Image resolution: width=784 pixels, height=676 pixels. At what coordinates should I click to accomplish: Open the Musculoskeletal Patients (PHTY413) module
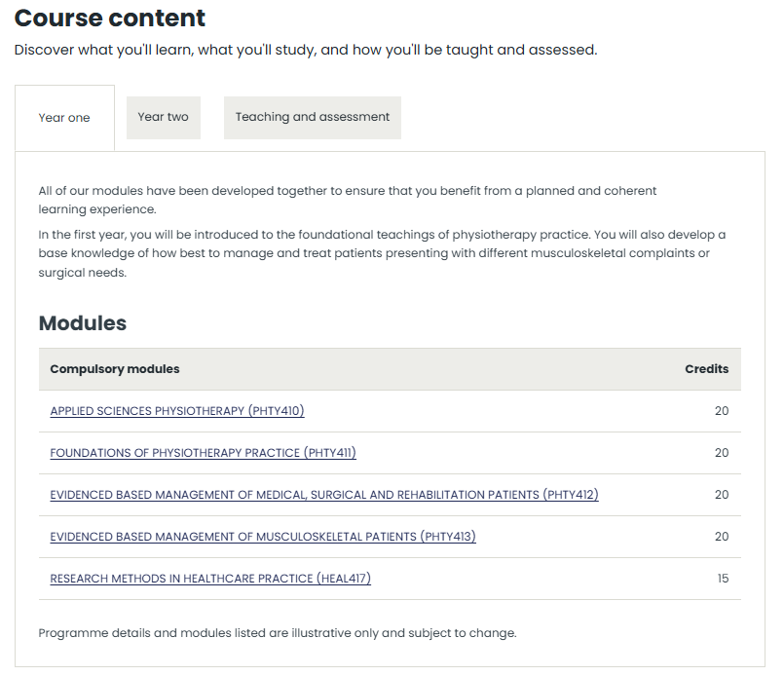pos(262,537)
